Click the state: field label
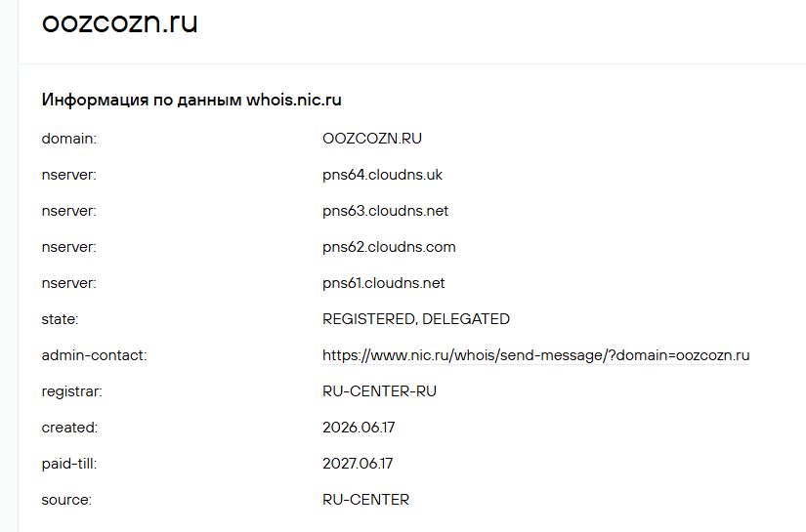806x532 pixels. coord(61,319)
